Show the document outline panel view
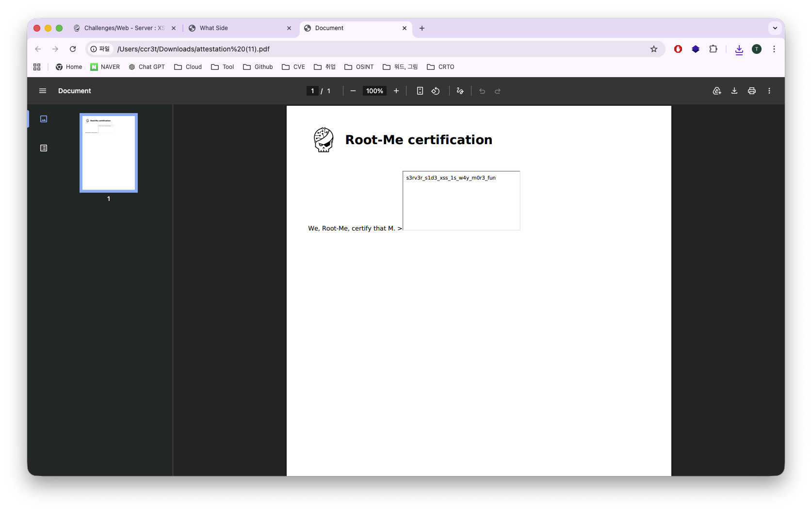This screenshot has height=512, width=812. pos(44,148)
